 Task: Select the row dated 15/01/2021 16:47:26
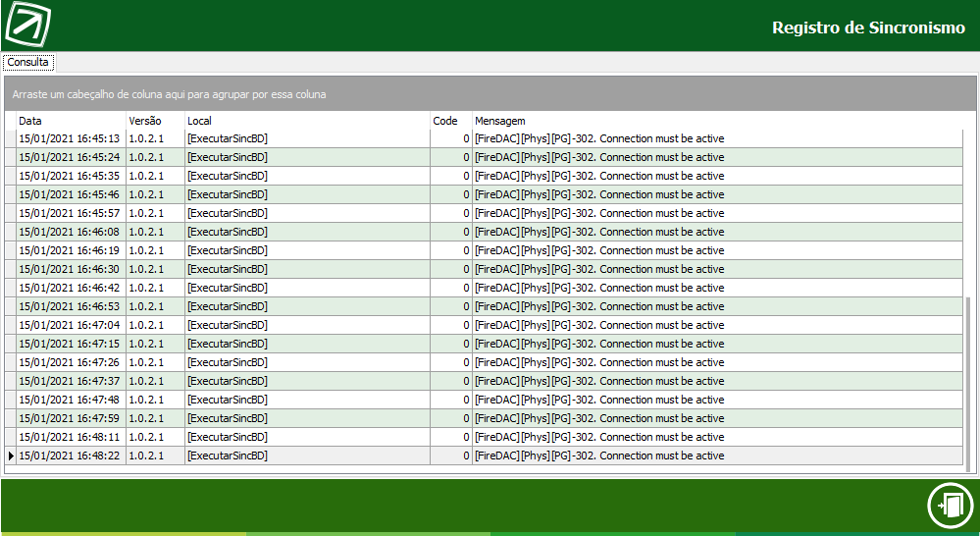[x=484, y=363]
